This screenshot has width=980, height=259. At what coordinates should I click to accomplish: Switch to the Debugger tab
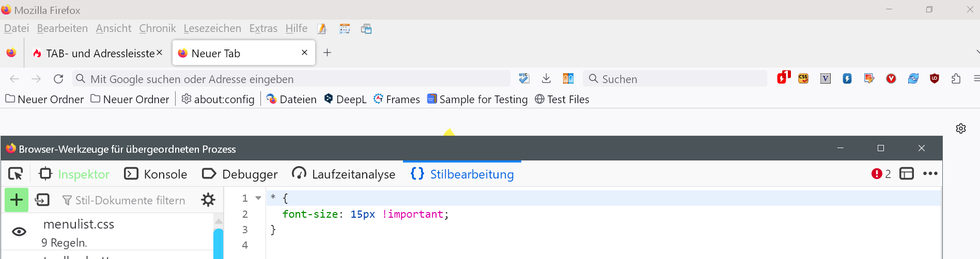(240, 174)
